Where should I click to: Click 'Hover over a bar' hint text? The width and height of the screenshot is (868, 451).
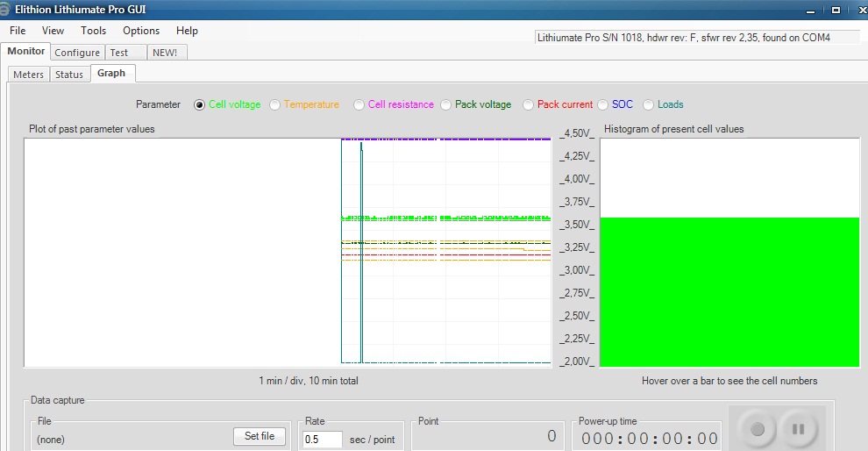(729, 381)
